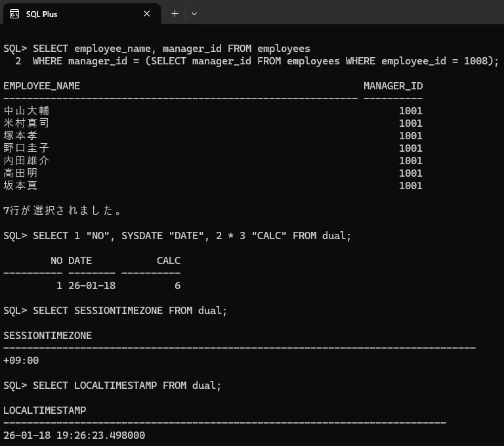Click the 7行が選択されました message
The width and height of the screenshot is (504, 446).
62,210
